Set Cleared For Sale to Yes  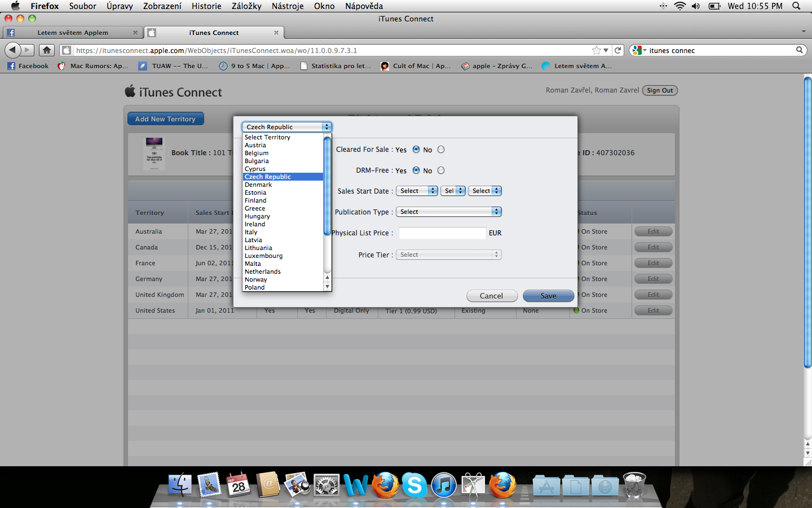pos(416,150)
